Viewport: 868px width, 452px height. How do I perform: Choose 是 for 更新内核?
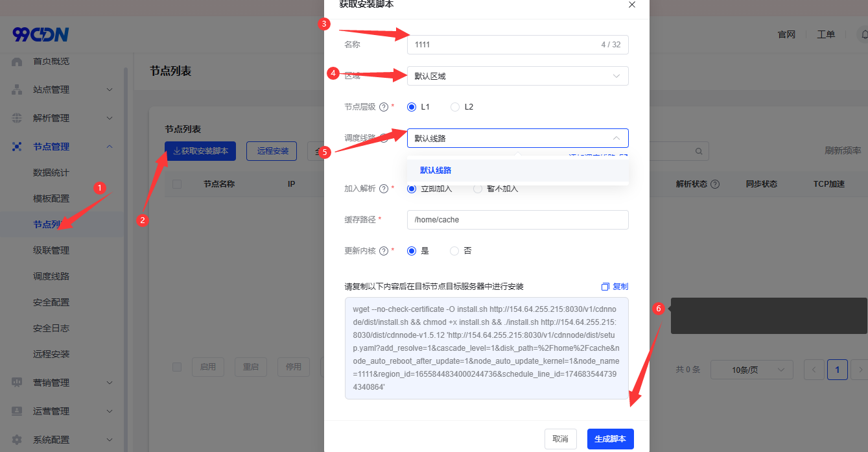[412, 251]
